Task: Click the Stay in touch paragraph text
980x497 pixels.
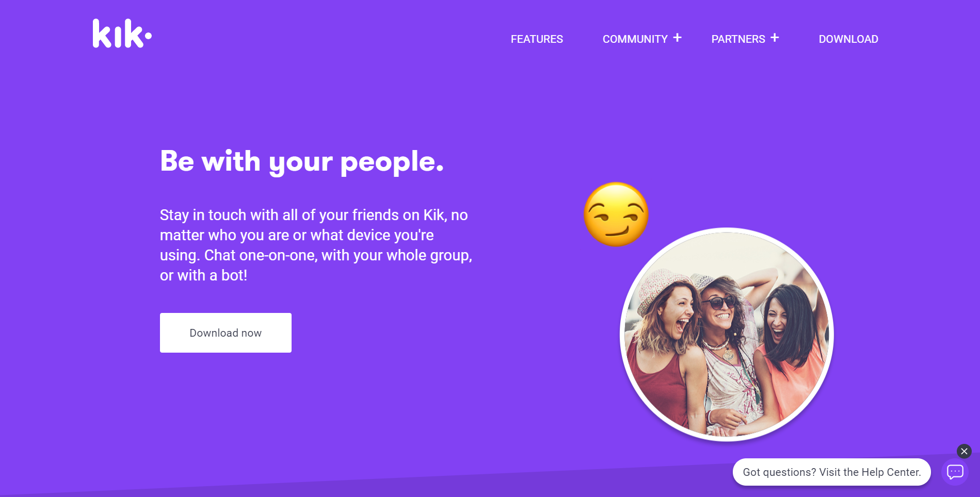Action: 316,245
